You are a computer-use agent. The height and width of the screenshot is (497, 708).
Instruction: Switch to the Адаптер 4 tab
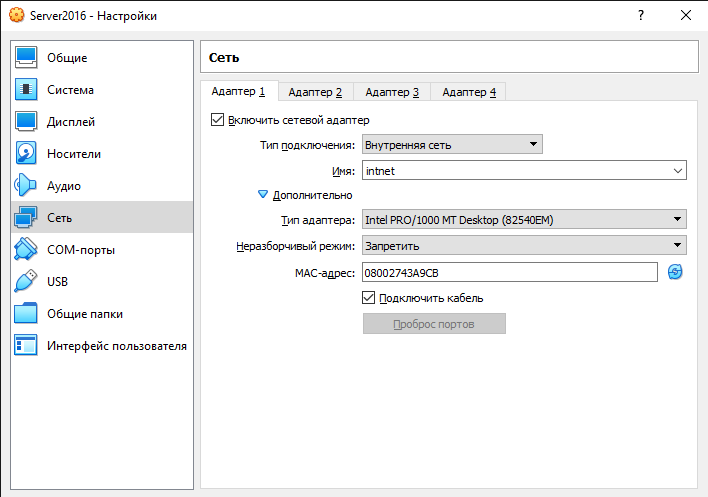[469, 92]
